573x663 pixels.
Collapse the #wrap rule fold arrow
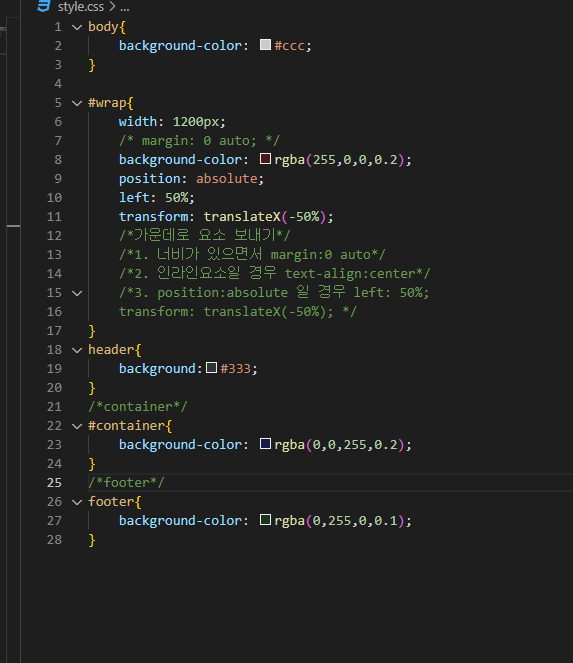point(77,103)
